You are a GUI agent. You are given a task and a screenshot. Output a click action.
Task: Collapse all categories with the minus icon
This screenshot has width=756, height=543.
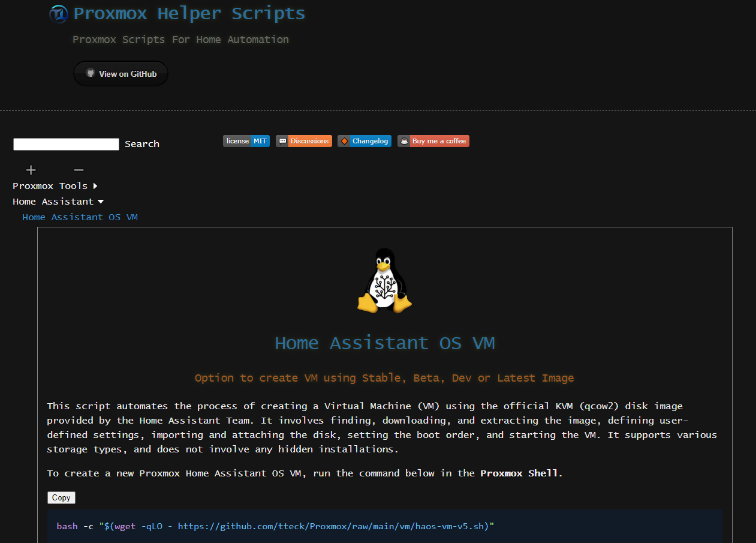coord(79,170)
